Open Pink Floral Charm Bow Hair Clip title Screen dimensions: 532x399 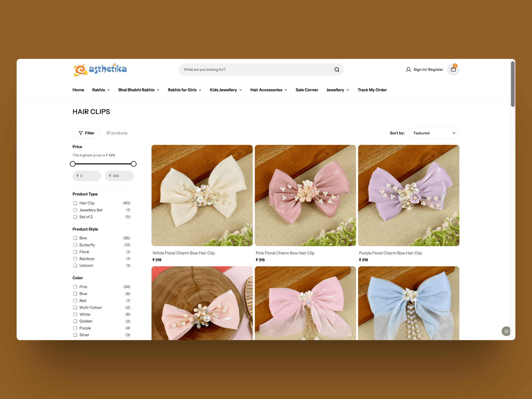point(285,253)
